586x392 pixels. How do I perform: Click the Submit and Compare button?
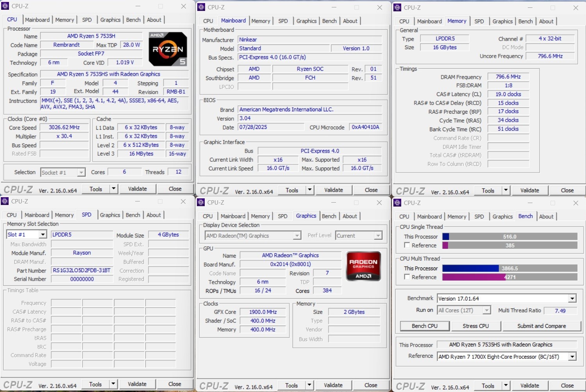click(541, 326)
